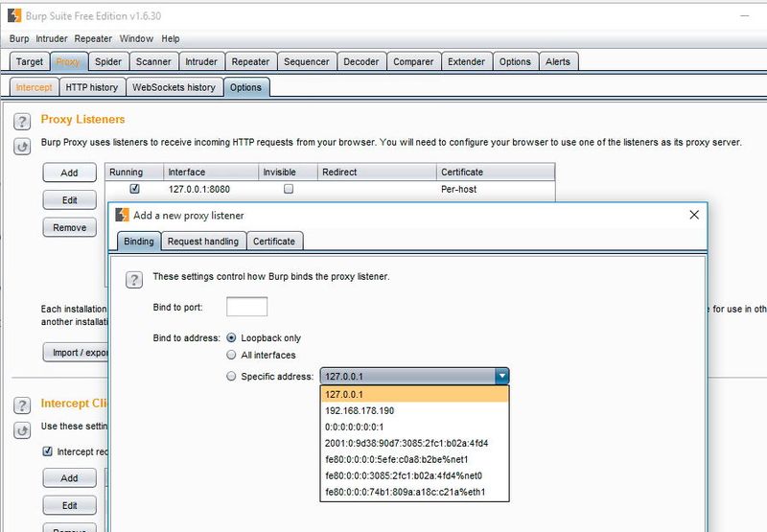This screenshot has width=767, height=532.
Task: Open the Intercept sub-tab
Action: (x=34, y=87)
